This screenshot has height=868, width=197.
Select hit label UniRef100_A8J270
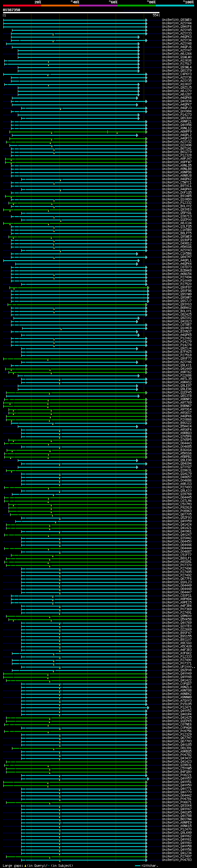(177, 91)
